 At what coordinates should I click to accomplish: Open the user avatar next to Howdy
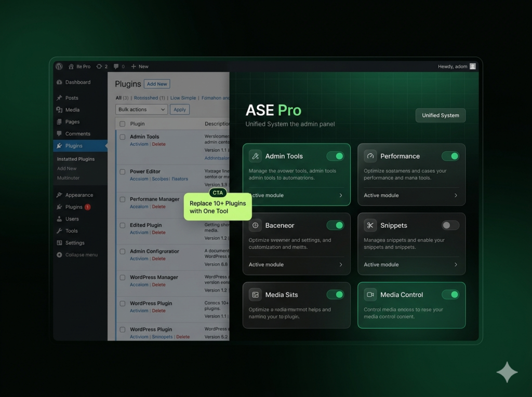pos(473,66)
